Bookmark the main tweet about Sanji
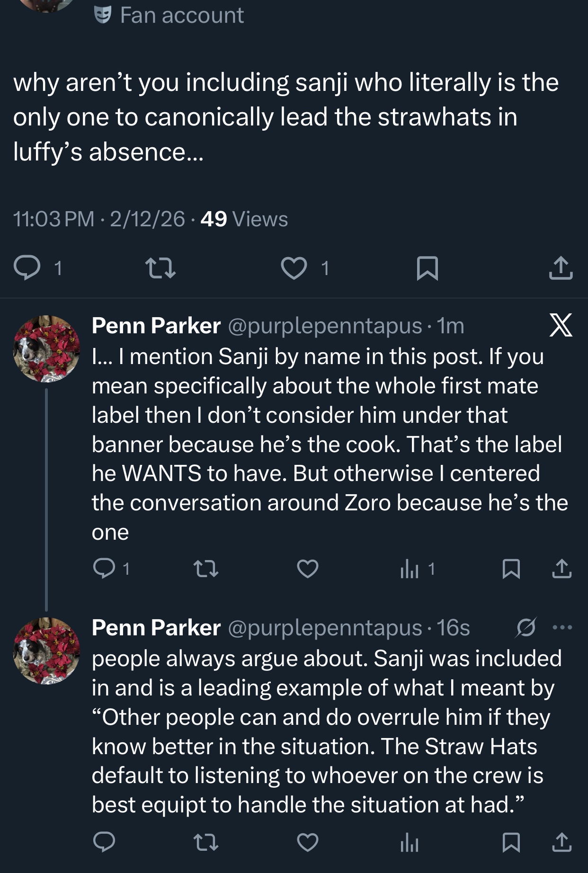The width and height of the screenshot is (588, 873). [x=427, y=268]
